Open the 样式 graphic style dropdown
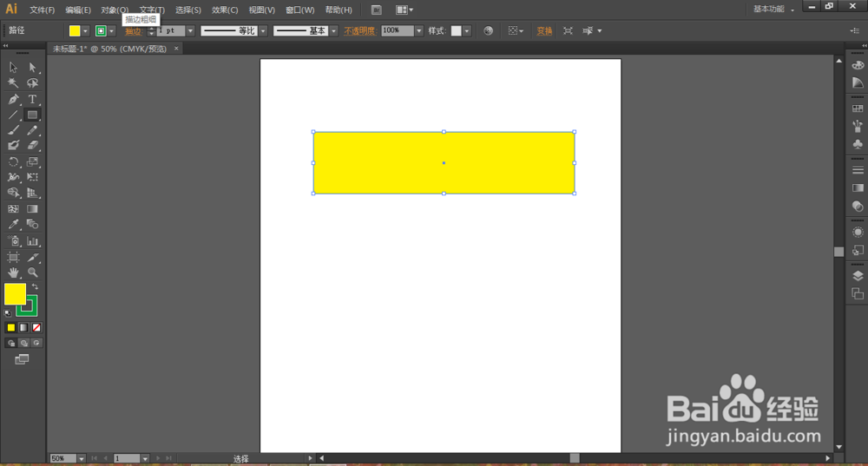 (x=467, y=31)
